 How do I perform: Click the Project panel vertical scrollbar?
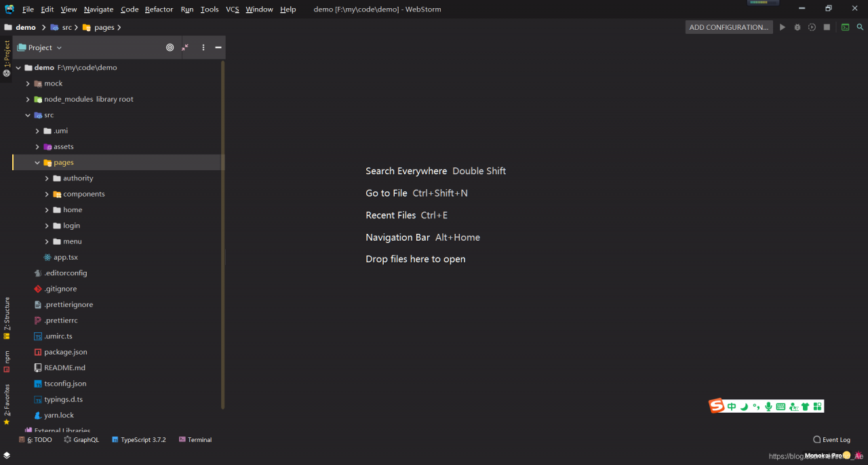pyautogui.click(x=223, y=235)
